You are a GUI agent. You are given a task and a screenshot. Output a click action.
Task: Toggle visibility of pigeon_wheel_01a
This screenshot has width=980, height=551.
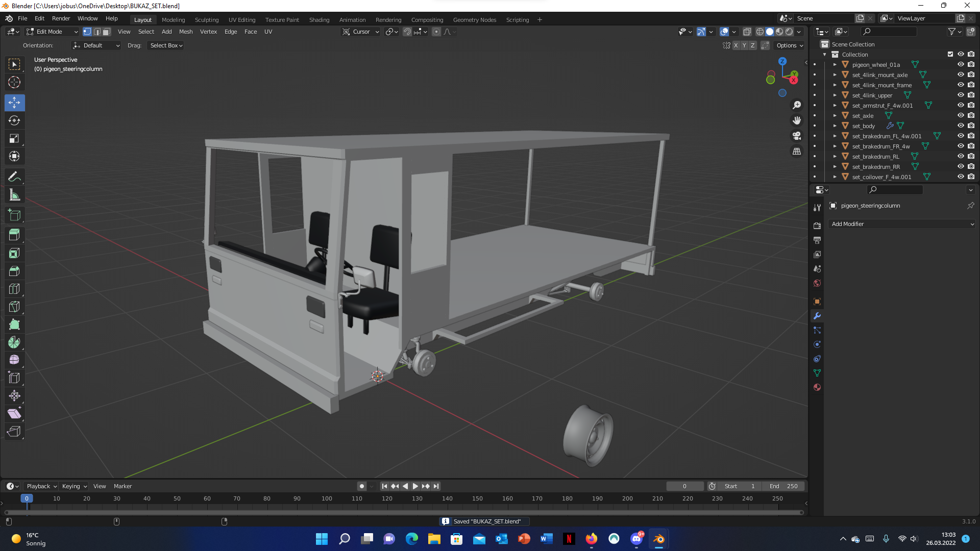coord(961,65)
